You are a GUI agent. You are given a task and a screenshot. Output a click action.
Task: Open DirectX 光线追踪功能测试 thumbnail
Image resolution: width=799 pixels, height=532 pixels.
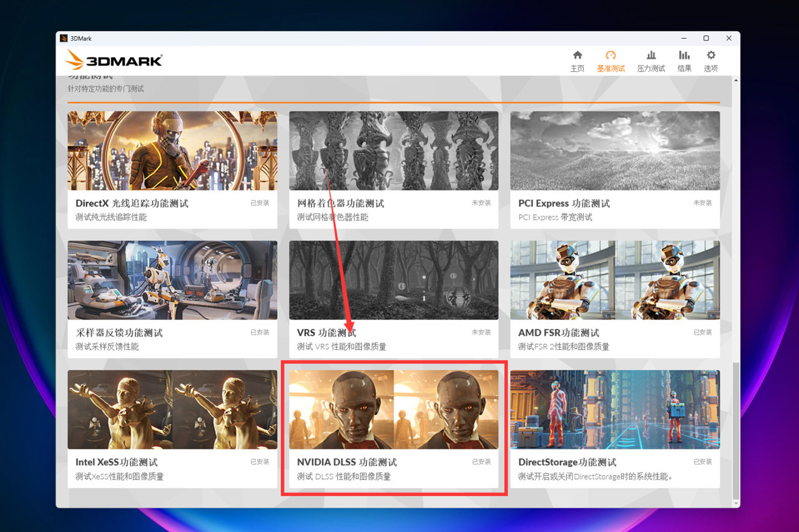[172, 151]
